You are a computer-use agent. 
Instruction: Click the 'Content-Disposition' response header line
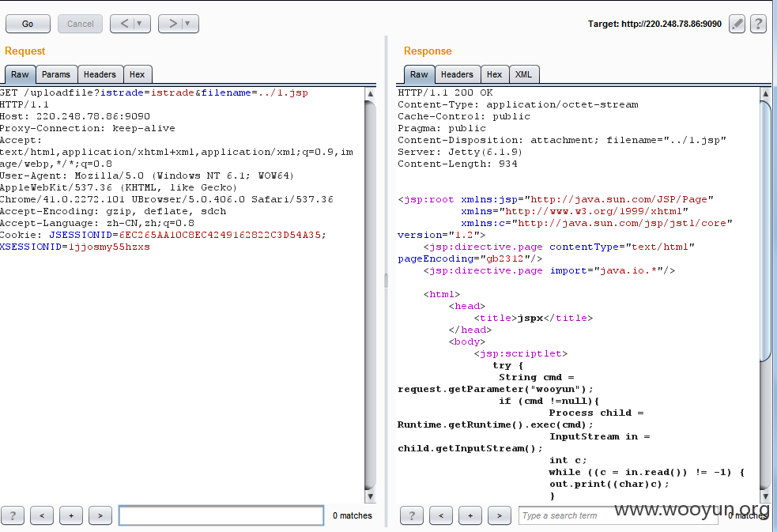pos(562,140)
